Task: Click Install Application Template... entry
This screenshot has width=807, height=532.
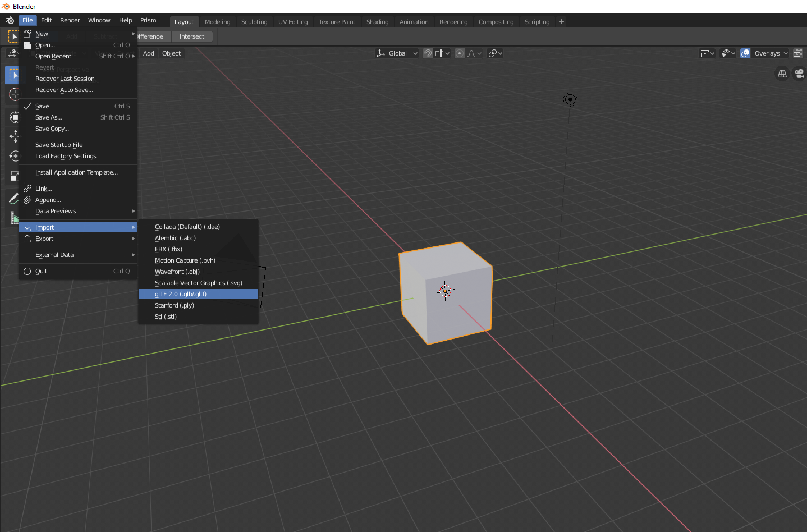Action: [78, 172]
